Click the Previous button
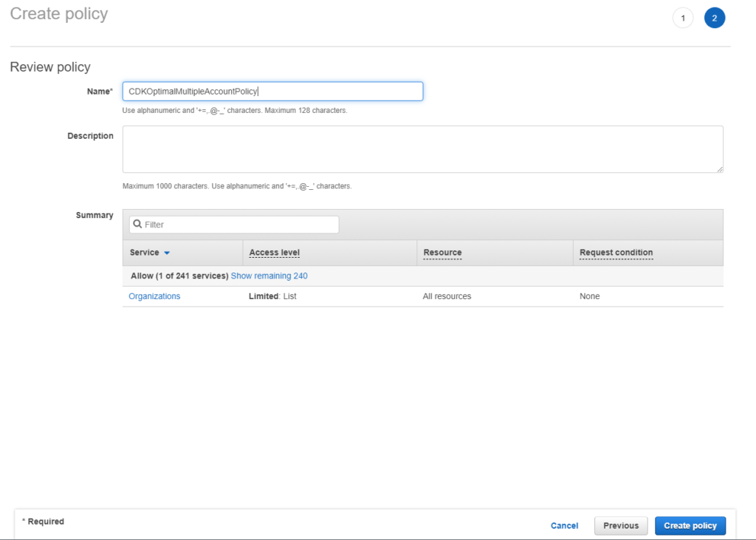Viewport: 756px width, 540px height. [621, 525]
